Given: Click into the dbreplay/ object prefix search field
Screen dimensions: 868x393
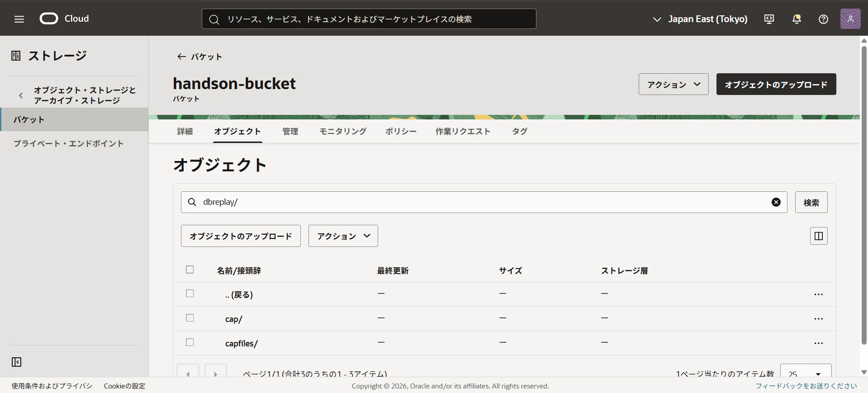Looking at the screenshot, I should pos(484,202).
